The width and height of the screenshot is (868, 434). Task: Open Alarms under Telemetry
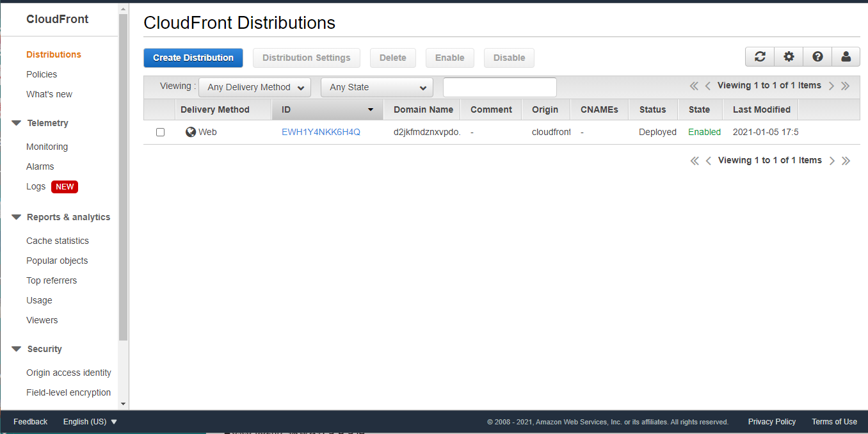pyautogui.click(x=40, y=166)
